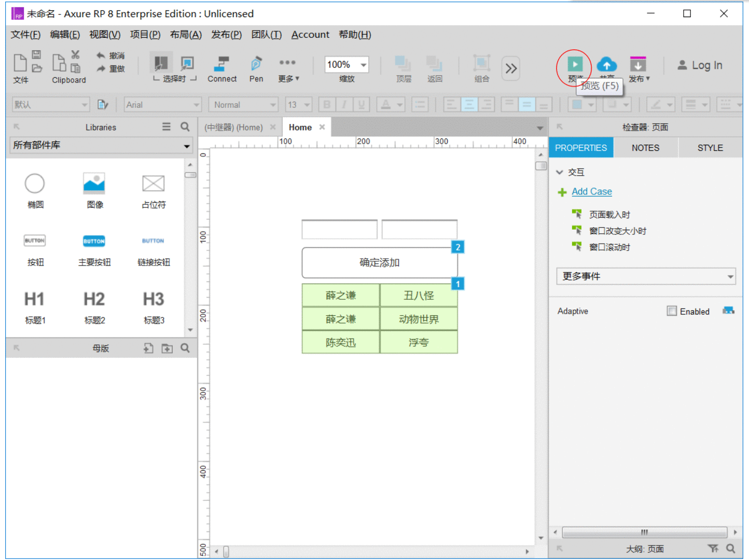The width and height of the screenshot is (749, 560).
Task: Open the 帮助 menu
Action: click(x=355, y=35)
